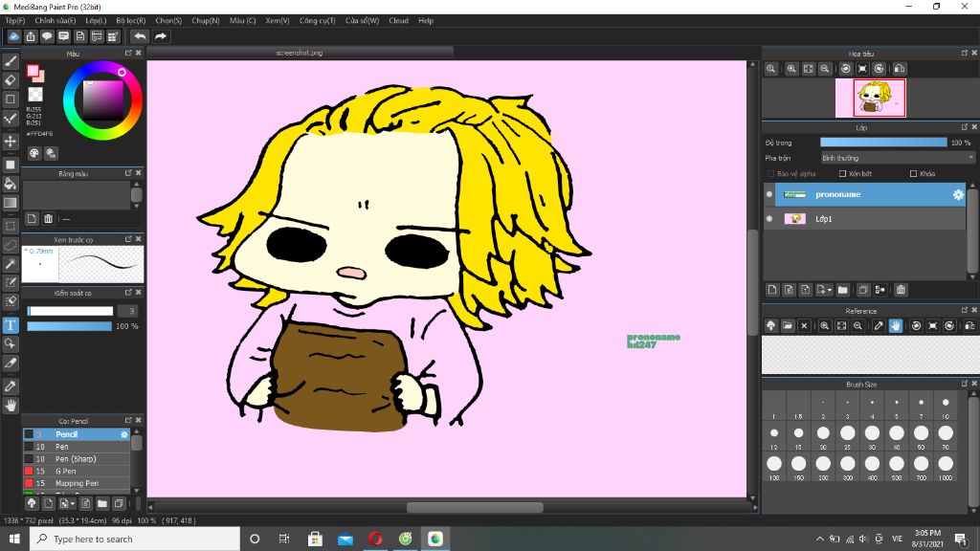Delete layer using trash icon in Lớp panel
Screen dimensions: 980x551
[x=901, y=290]
